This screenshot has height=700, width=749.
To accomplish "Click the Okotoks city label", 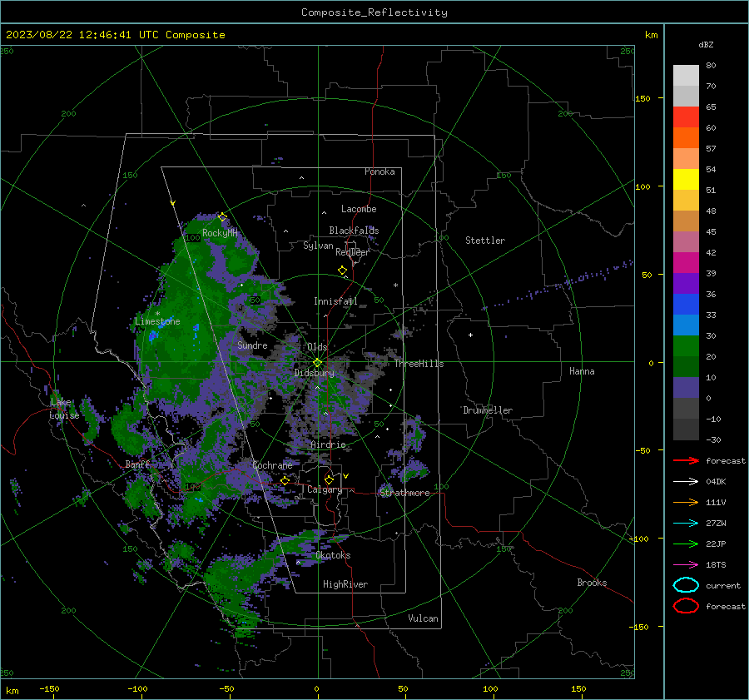I will (333, 555).
